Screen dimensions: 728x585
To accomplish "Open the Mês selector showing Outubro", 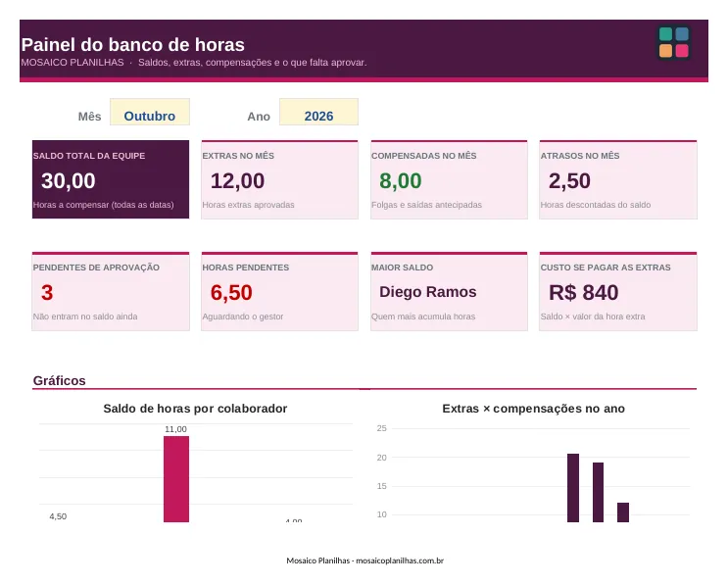I will tap(150, 112).
